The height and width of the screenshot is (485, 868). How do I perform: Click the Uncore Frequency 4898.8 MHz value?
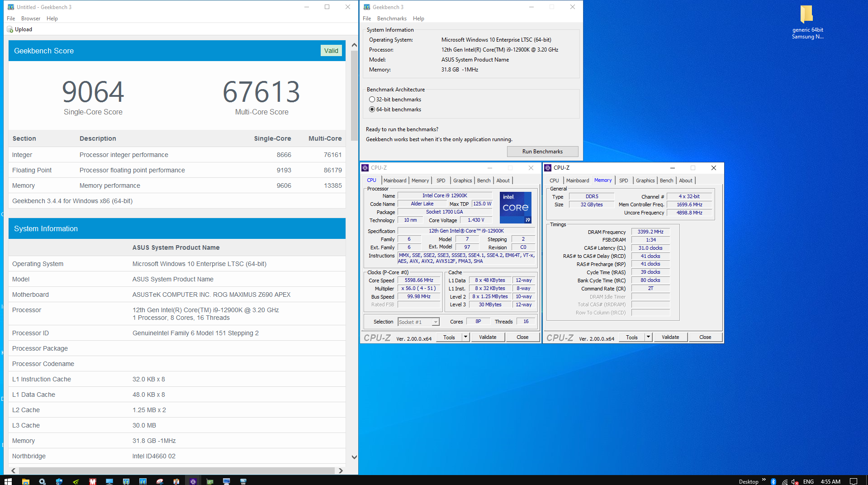[x=689, y=213]
